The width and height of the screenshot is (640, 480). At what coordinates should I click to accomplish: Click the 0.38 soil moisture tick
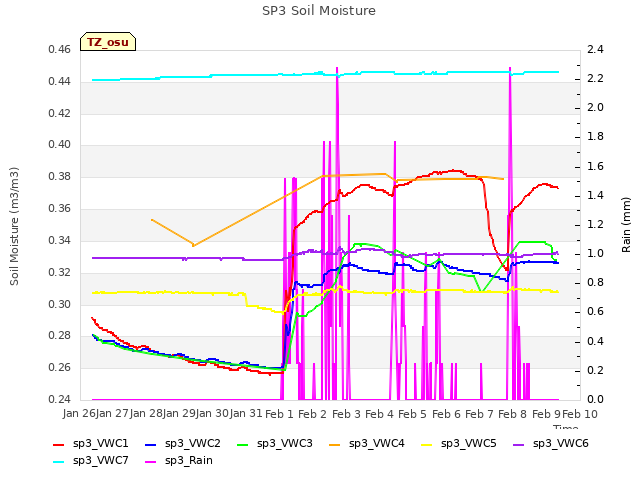coord(60,177)
